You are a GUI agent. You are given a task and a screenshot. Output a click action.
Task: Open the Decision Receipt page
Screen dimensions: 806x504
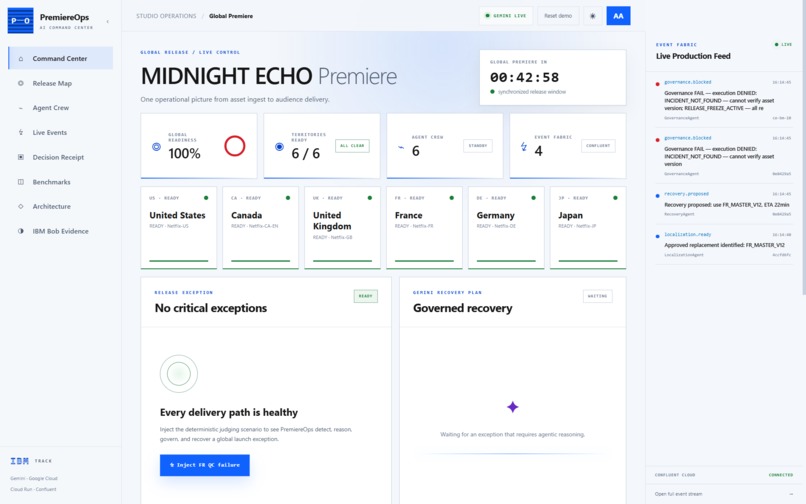pyautogui.click(x=61, y=157)
